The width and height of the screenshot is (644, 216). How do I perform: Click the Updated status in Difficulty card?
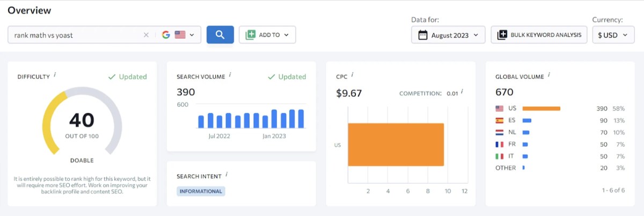(x=127, y=77)
